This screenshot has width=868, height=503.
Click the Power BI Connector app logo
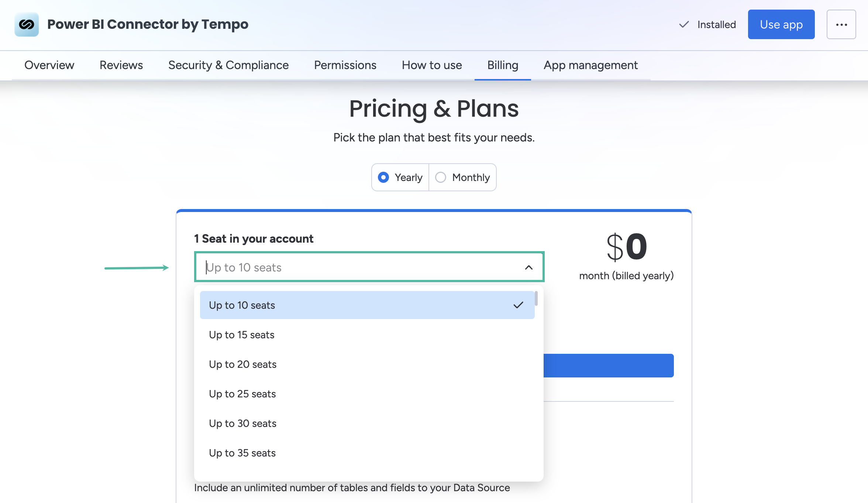click(x=27, y=24)
